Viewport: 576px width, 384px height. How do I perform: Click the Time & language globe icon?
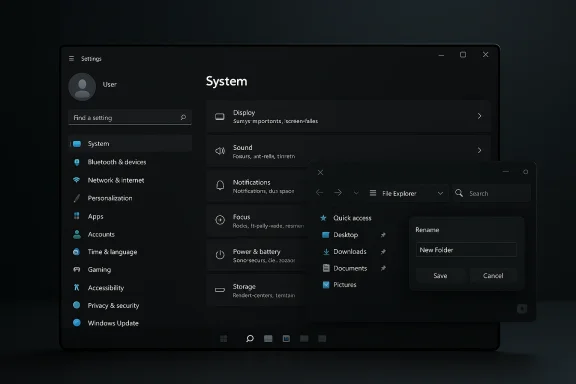click(x=76, y=252)
